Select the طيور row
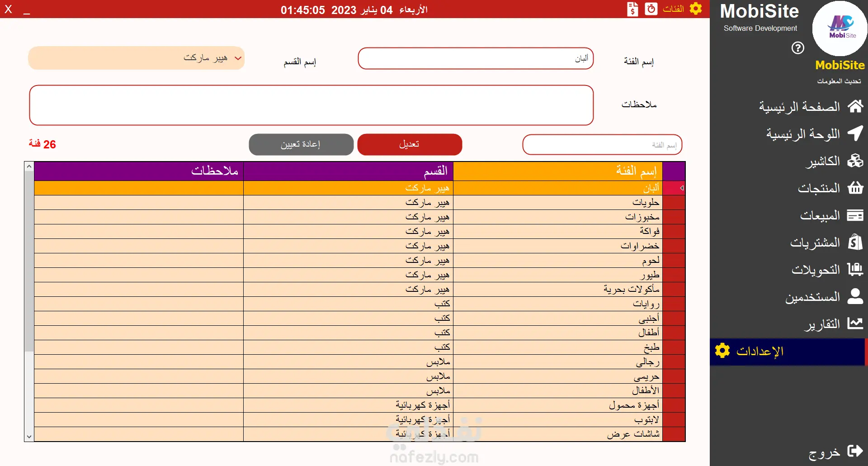This screenshot has width=868, height=466. (x=359, y=275)
